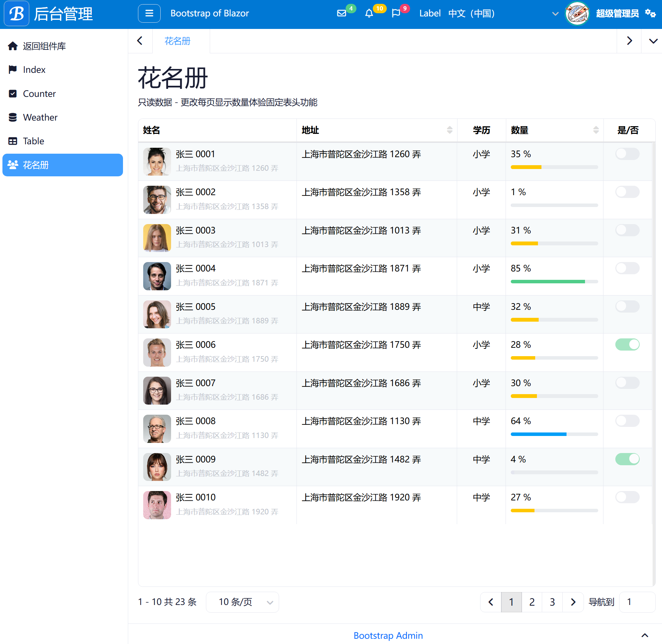
Task: Collapse the footer with the up chevron
Action: tap(645, 635)
